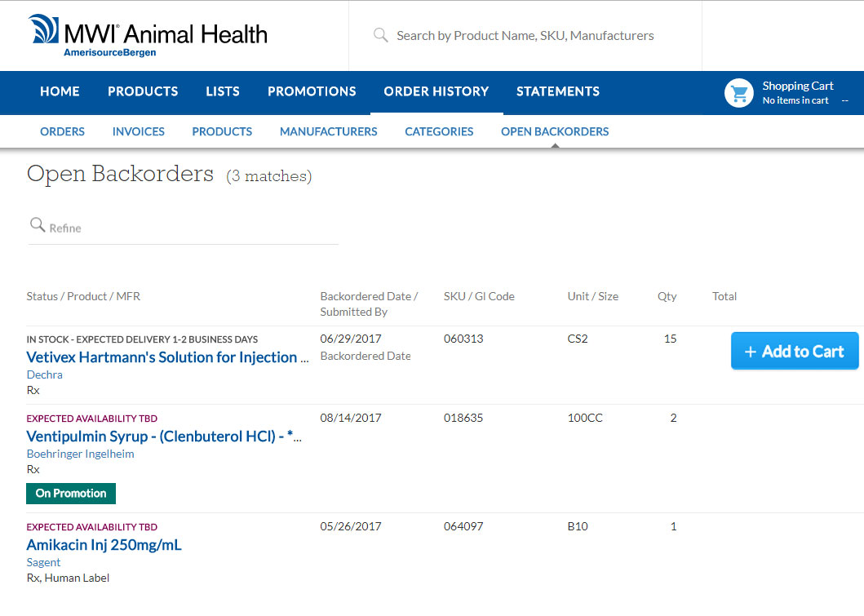Open the HOME navigation item

tap(60, 92)
